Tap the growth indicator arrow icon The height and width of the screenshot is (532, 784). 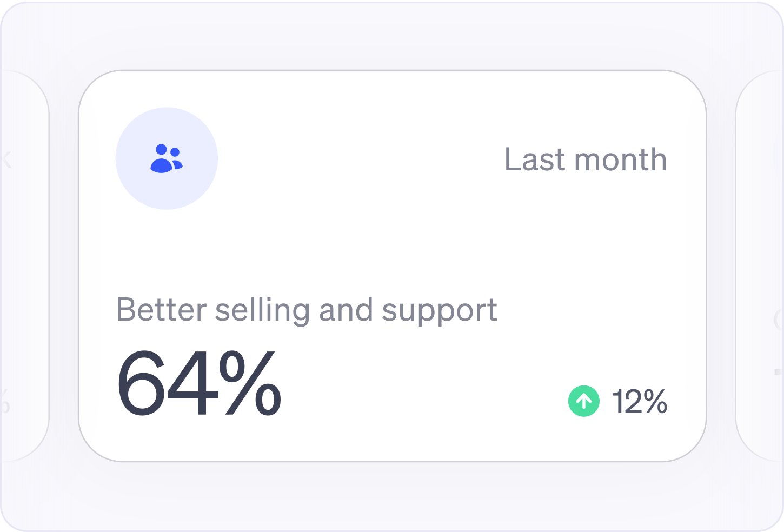583,402
